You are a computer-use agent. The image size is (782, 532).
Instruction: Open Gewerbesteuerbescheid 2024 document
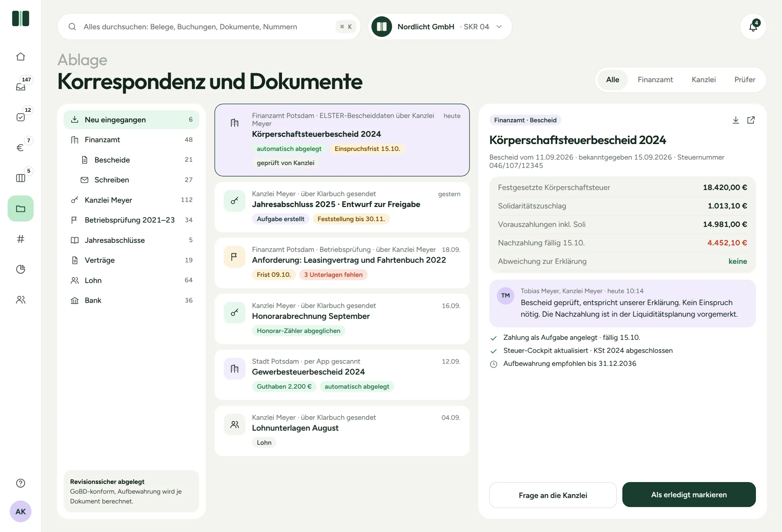(x=342, y=375)
